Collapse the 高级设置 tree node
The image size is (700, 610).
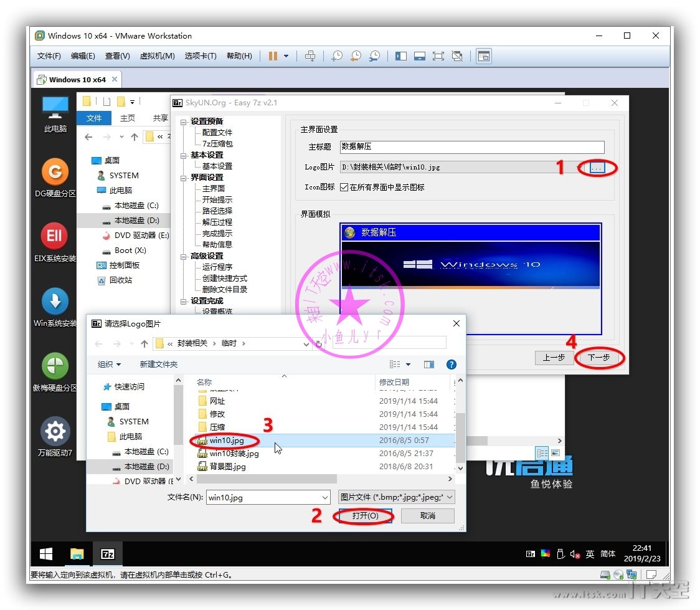tap(184, 256)
